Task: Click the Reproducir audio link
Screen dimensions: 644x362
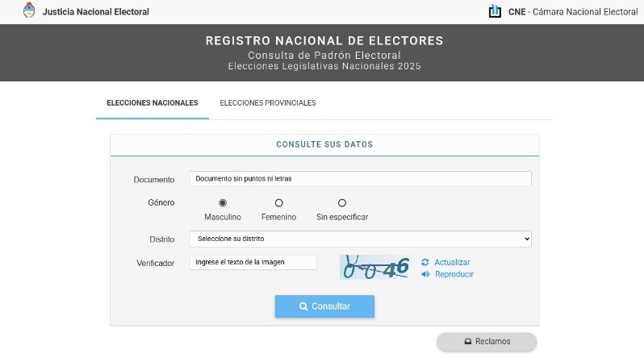Action: click(x=454, y=274)
